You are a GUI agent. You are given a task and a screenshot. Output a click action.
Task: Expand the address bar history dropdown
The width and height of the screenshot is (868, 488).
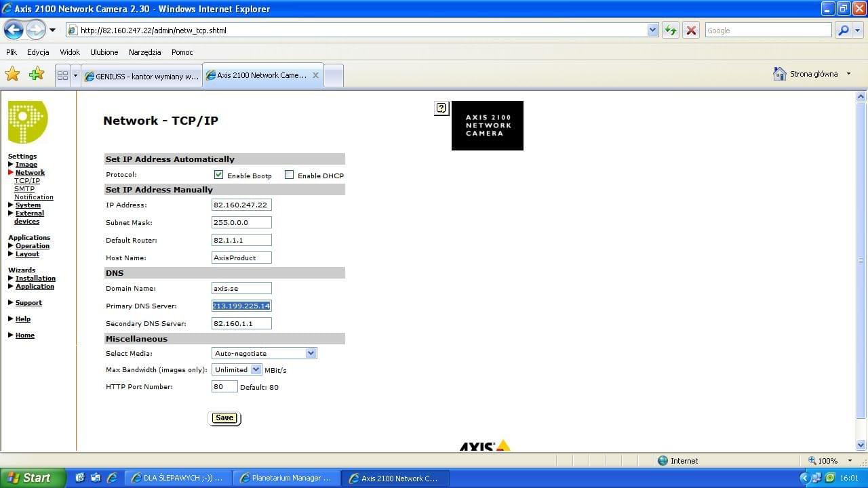[652, 30]
